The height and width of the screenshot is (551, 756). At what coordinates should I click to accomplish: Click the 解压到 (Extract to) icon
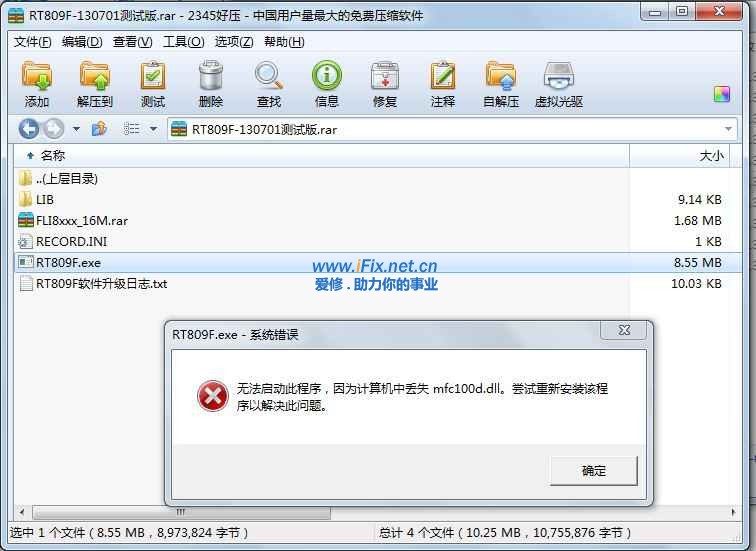pos(95,84)
